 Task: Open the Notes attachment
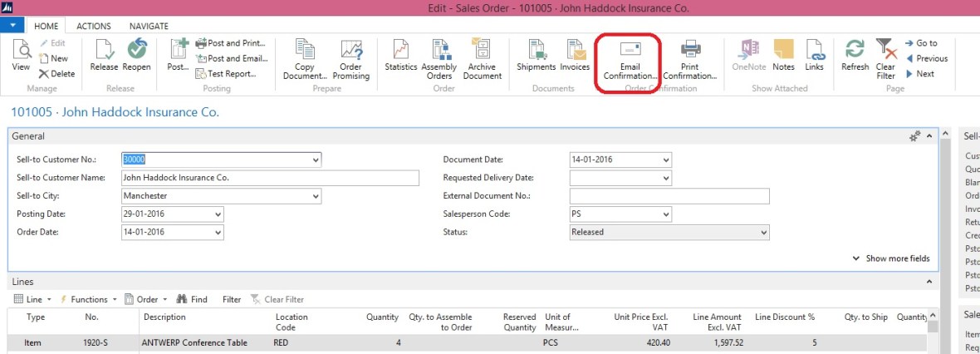(783, 56)
